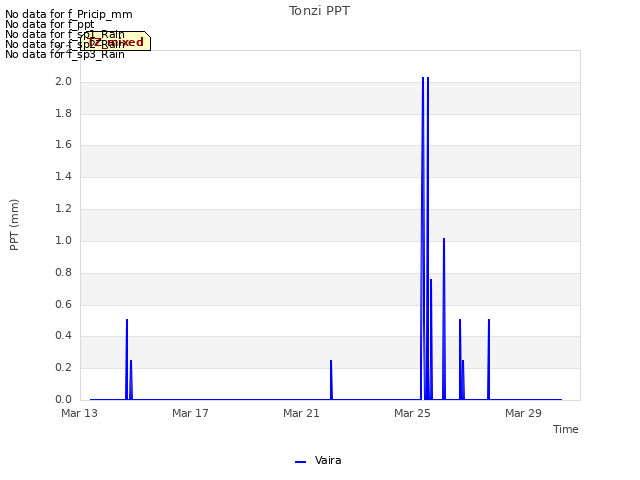Click the 0.2 y-axis tick label
This screenshot has height=480, width=640.
63,367
